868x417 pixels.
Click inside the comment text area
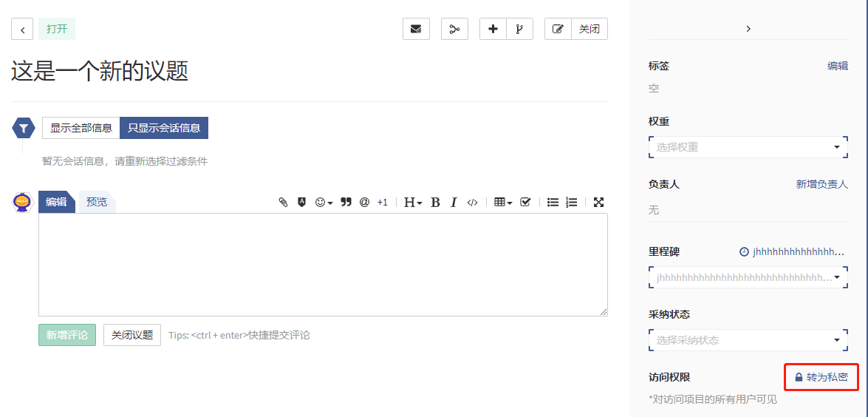pyautogui.click(x=323, y=265)
